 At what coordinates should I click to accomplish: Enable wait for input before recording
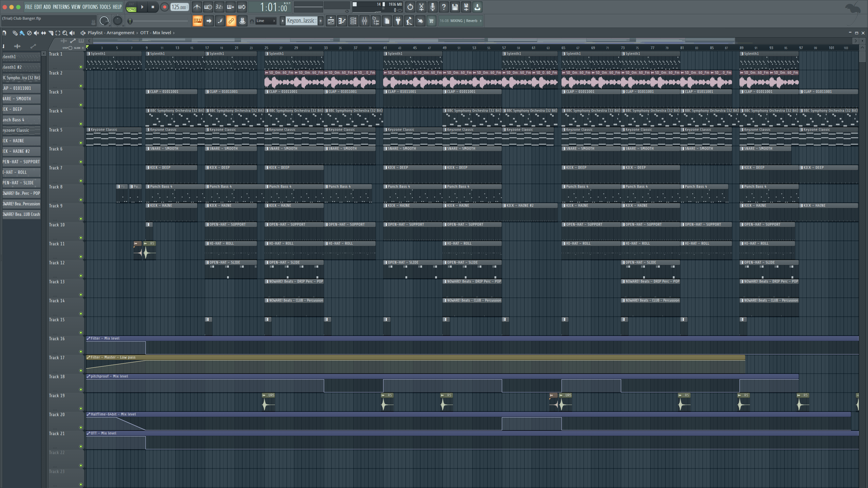coord(208,7)
